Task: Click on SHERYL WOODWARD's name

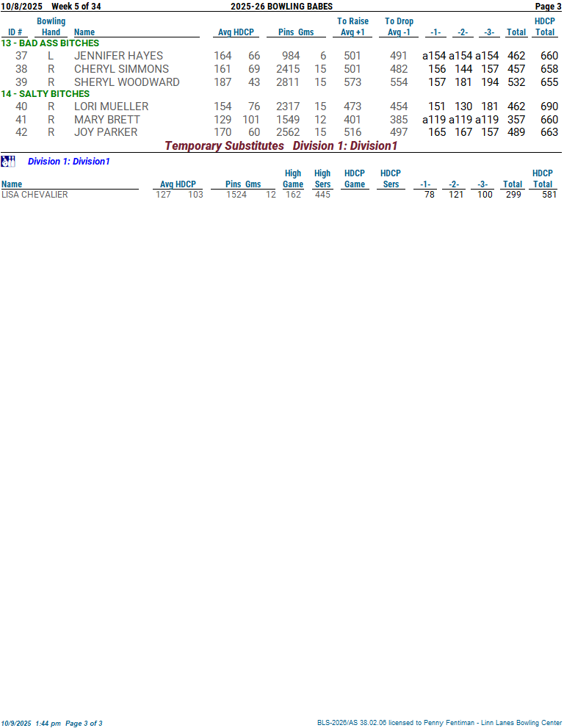Action: click(126, 82)
